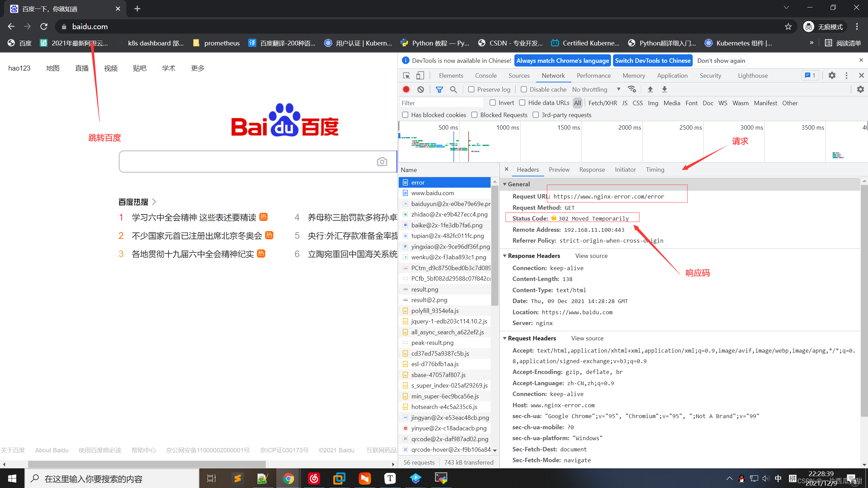Screen dimensions: 868x488
Task: Expand 百度热搜 chevron
Action: coord(154,202)
